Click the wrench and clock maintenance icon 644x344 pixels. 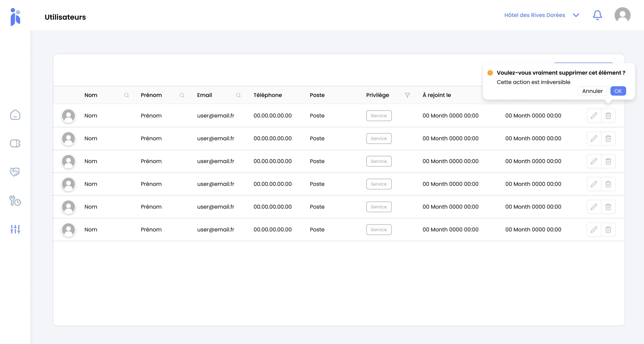pos(15,201)
